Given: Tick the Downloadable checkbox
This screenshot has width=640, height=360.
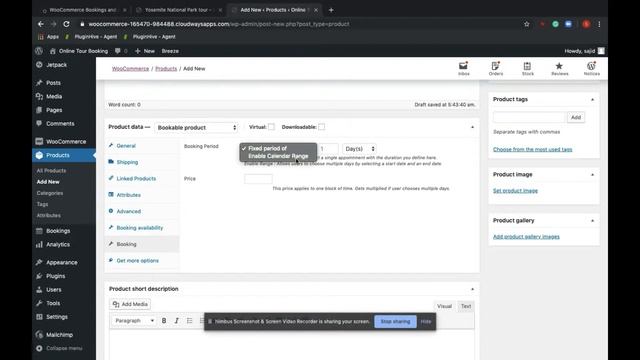Looking at the screenshot, I should point(322,127).
